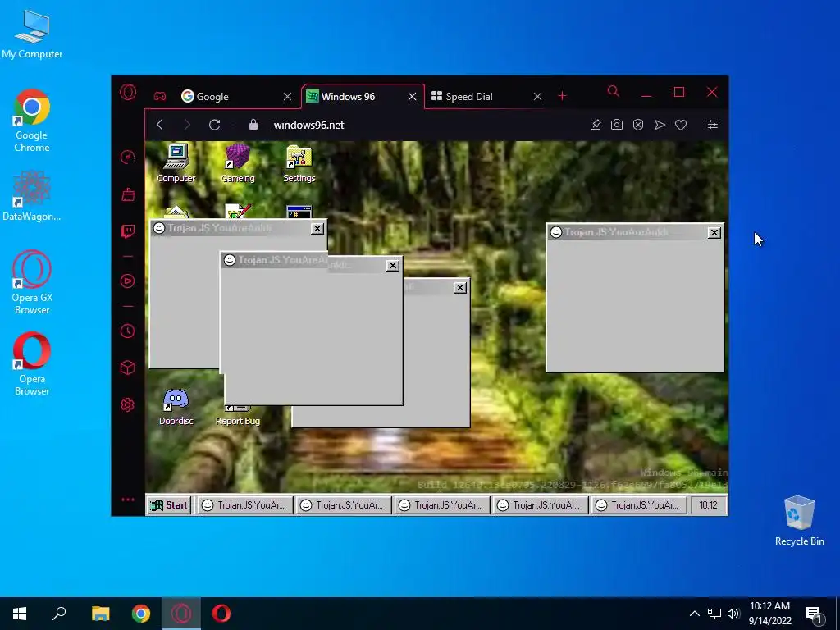
Task: Open Extensions cube in sidebar
Action: pyautogui.click(x=127, y=367)
